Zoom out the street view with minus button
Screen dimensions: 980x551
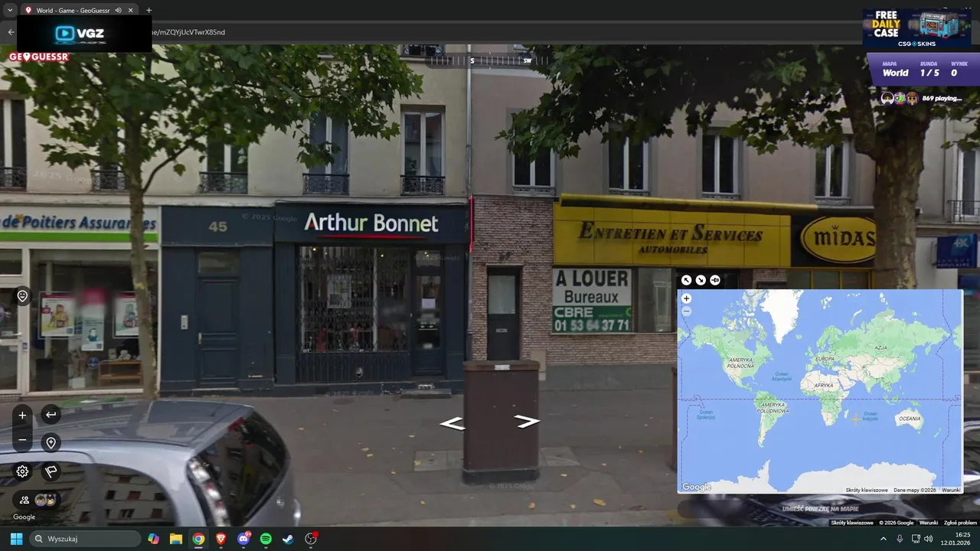22,440
